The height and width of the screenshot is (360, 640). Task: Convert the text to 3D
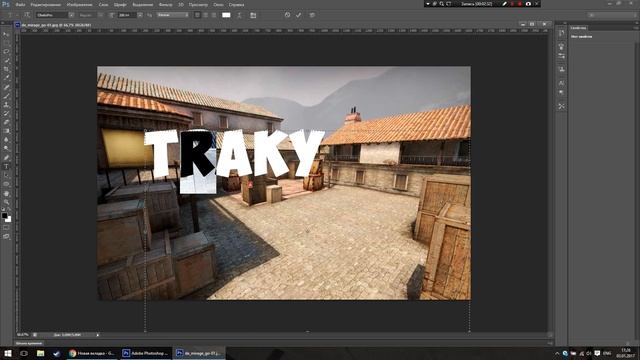click(x=312, y=15)
